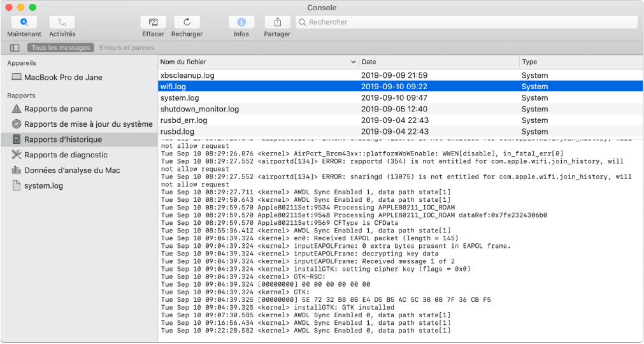The image size is (644, 344).
Task: Toggle the sidebar visibility icon
Action: click(x=15, y=48)
